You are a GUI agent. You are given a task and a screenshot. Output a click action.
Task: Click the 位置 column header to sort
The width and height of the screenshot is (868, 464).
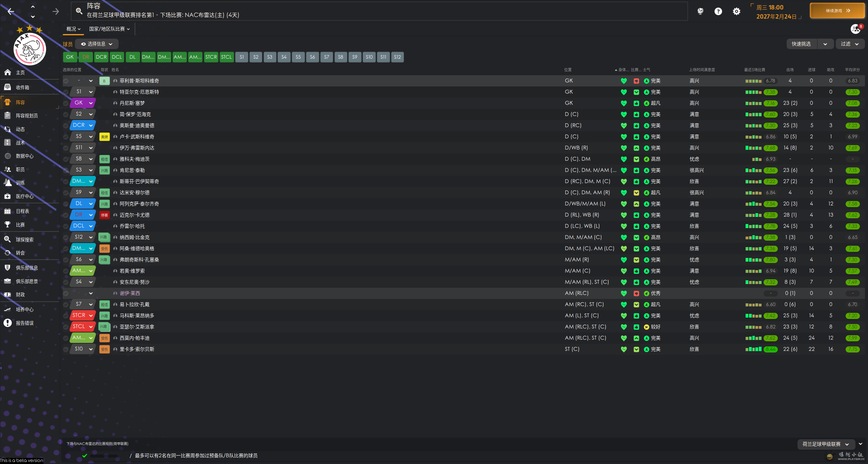pyautogui.click(x=568, y=69)
